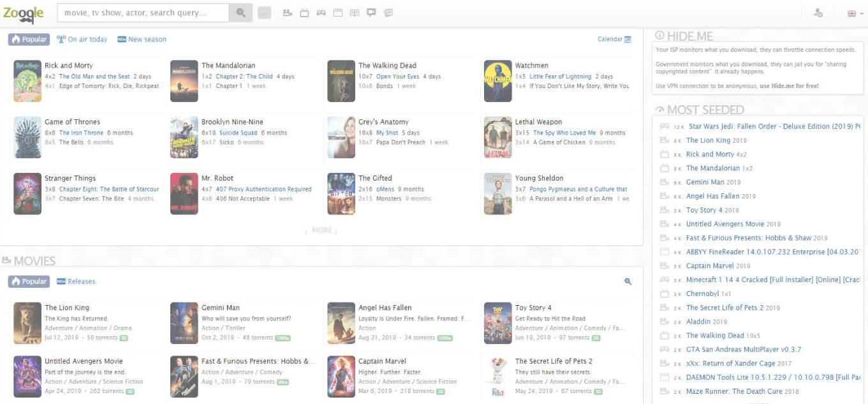Focus the movie, tv show, actor search field
This screenshot has height=404, width=868.
(x=143, y=13)
